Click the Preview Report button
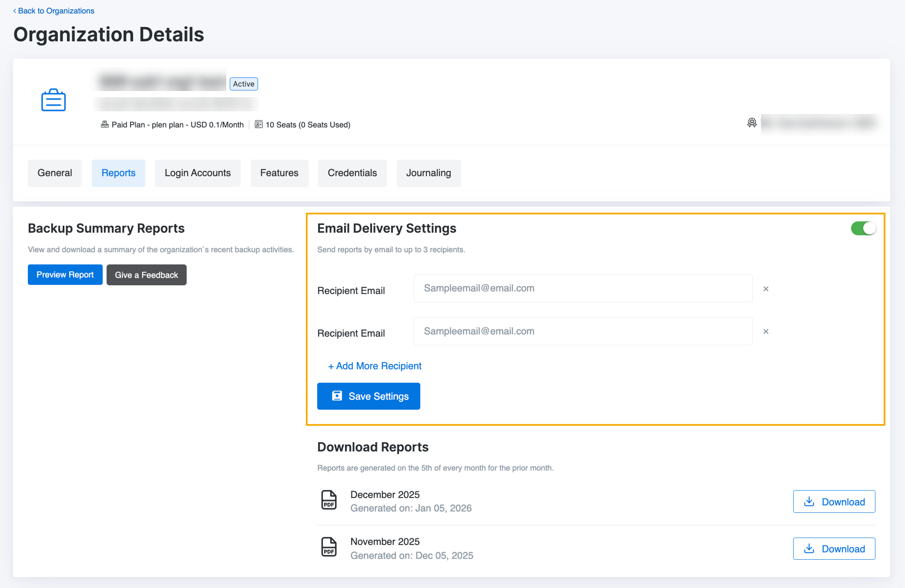This screenshot has width=905, height=588. tap(65, 274)
